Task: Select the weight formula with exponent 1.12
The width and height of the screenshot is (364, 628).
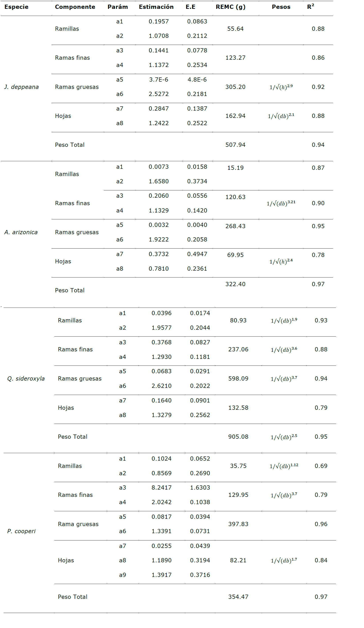Action: pos(284,466)
